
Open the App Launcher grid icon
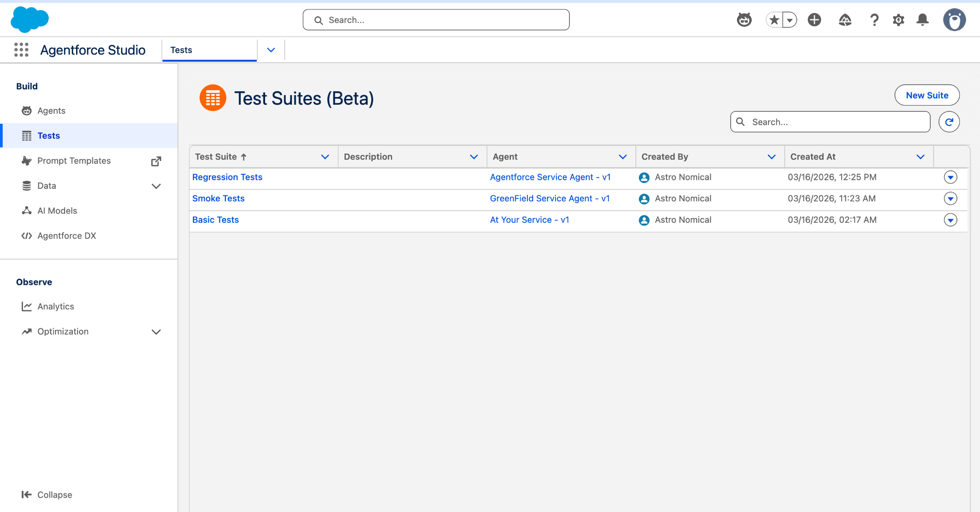[x=21, y=50]
